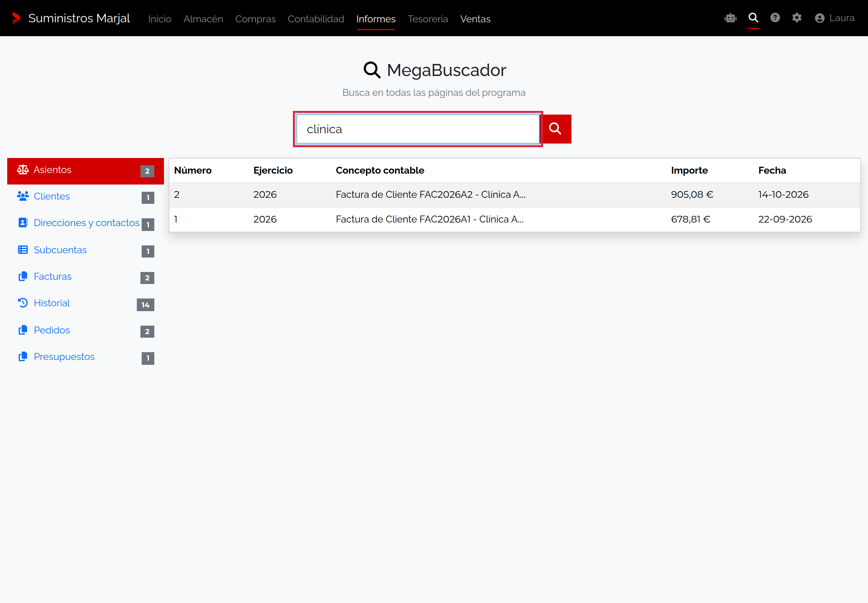Click the amount 678,81 €
Image resolution: width=868 pixels, height=603 pixels.
click(x=690, y=219)
